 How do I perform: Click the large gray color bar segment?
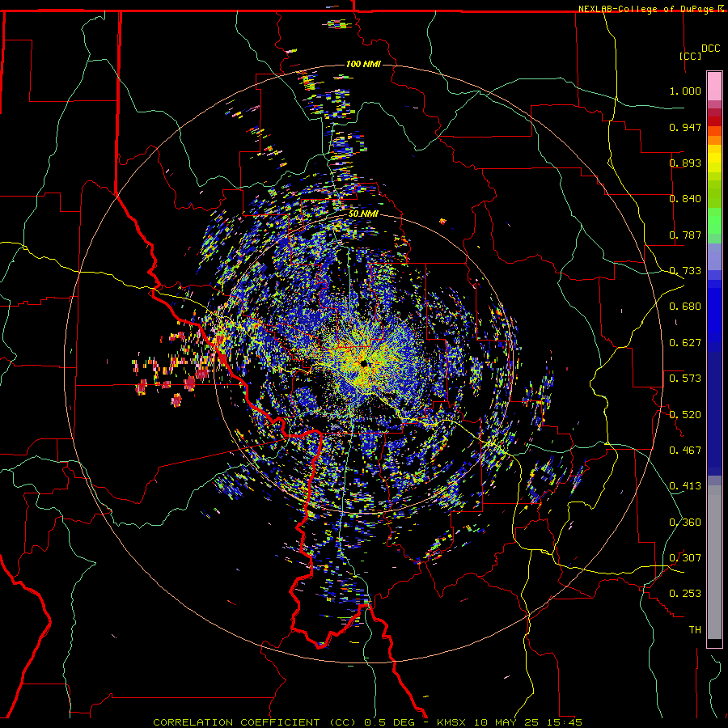tap(714, 562)
